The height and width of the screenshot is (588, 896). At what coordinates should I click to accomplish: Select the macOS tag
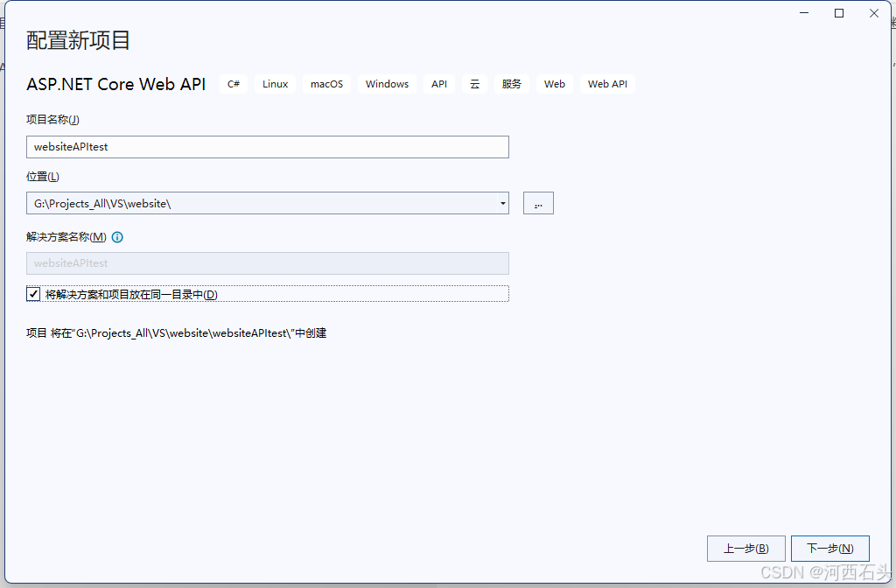click(x=327, y=84)
